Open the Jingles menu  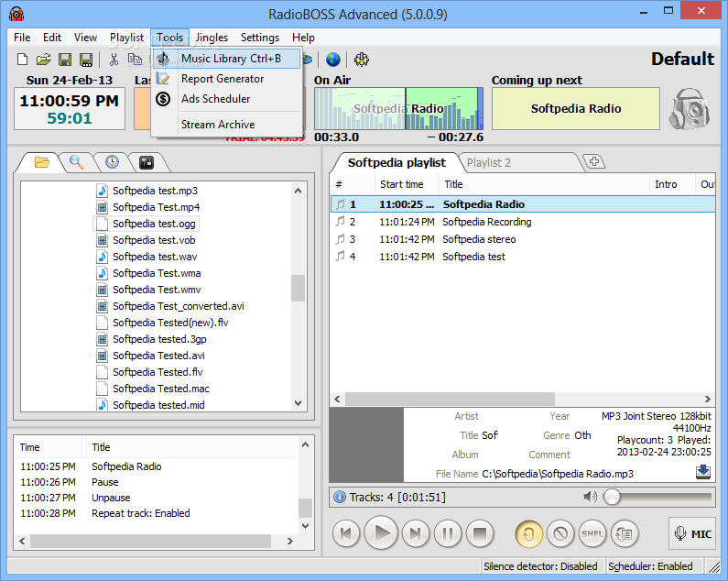coord(212,38)
